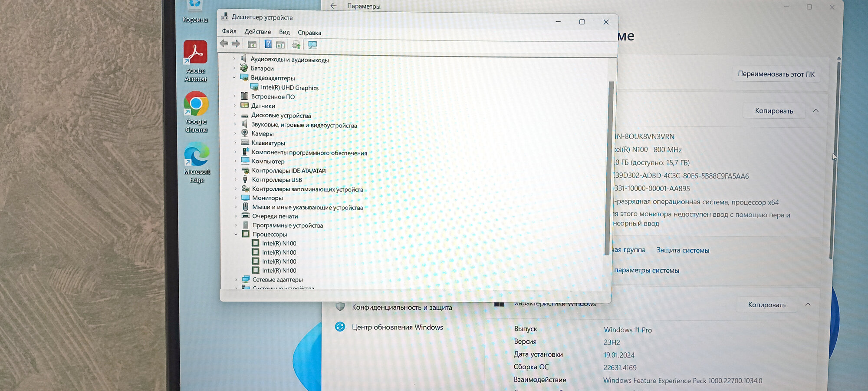Viewport: 868px width, 391px height.
Task: Select the Очереди печати printer icon
Action: tap(246, 216)
